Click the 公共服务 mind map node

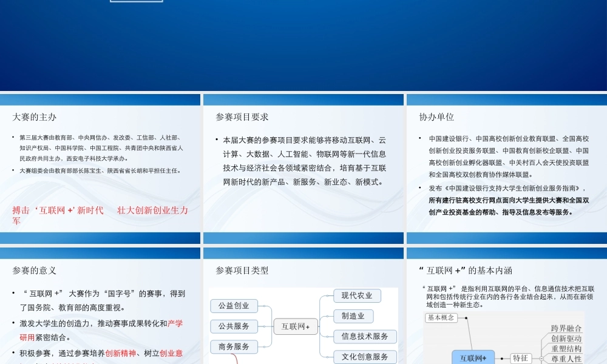pos(234,326)
